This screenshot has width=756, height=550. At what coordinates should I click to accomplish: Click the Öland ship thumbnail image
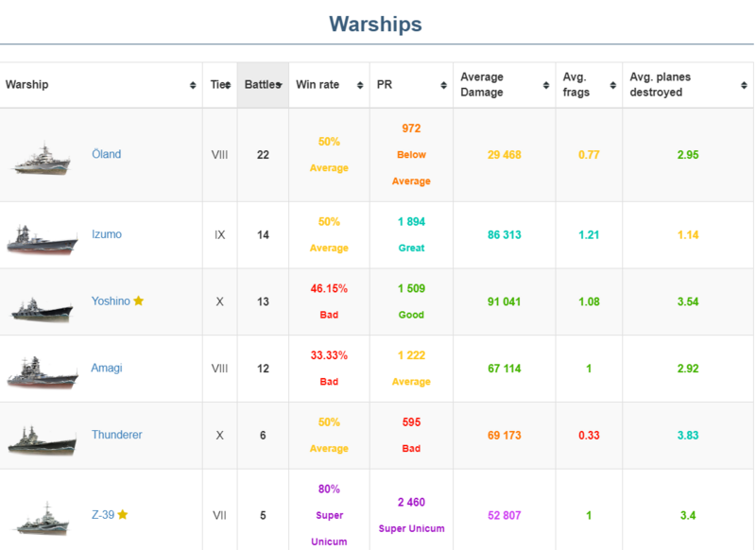tap(42, 158)
